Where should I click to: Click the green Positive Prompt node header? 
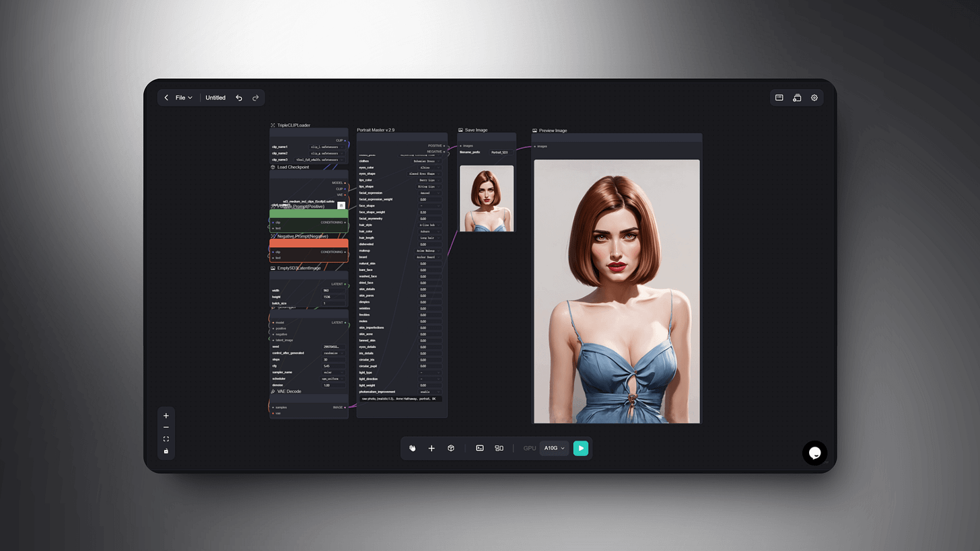click(309, 213)
